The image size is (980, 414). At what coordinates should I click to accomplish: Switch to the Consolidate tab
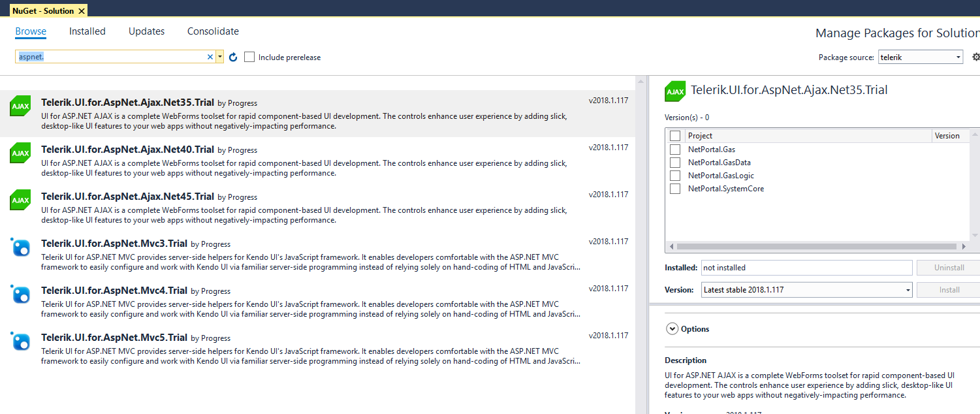(x=213, y=31)
